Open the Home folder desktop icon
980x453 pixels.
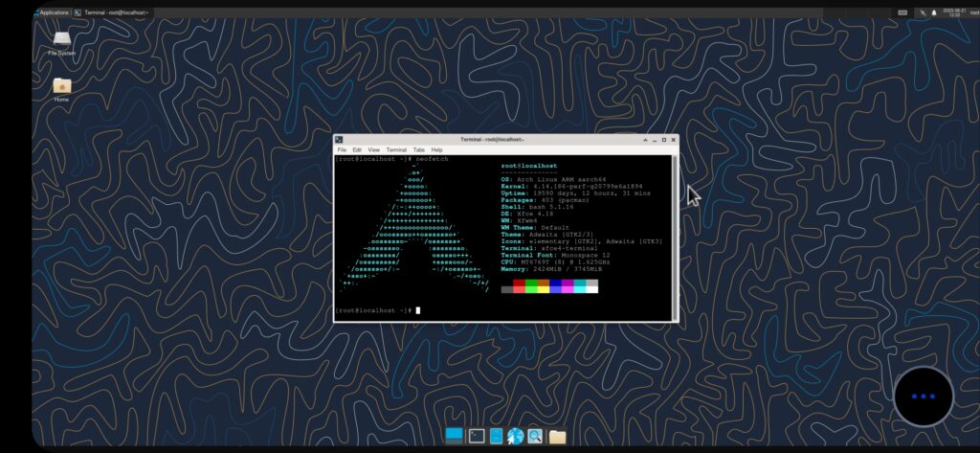[61, 86]
